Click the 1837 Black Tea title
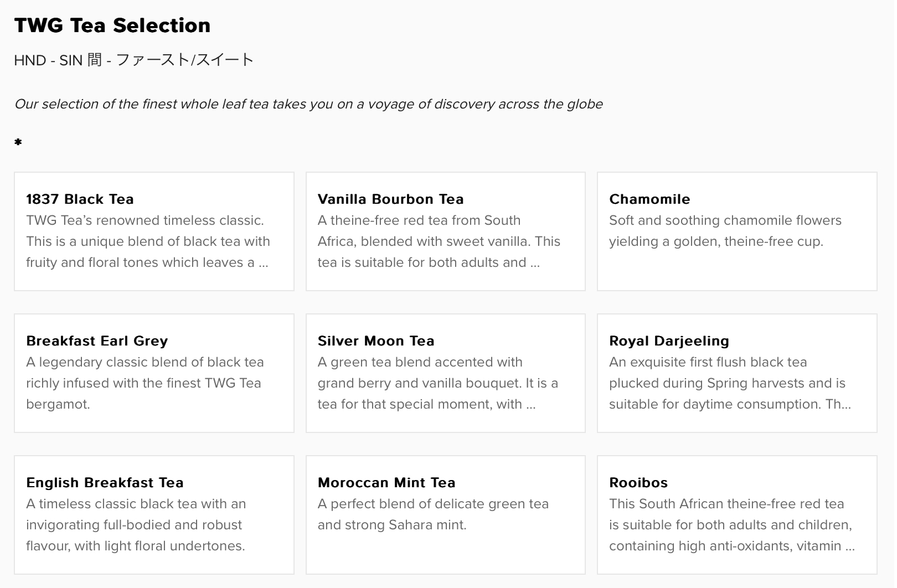Viewport: 897px width, 588px height. (x=80, y=199)
